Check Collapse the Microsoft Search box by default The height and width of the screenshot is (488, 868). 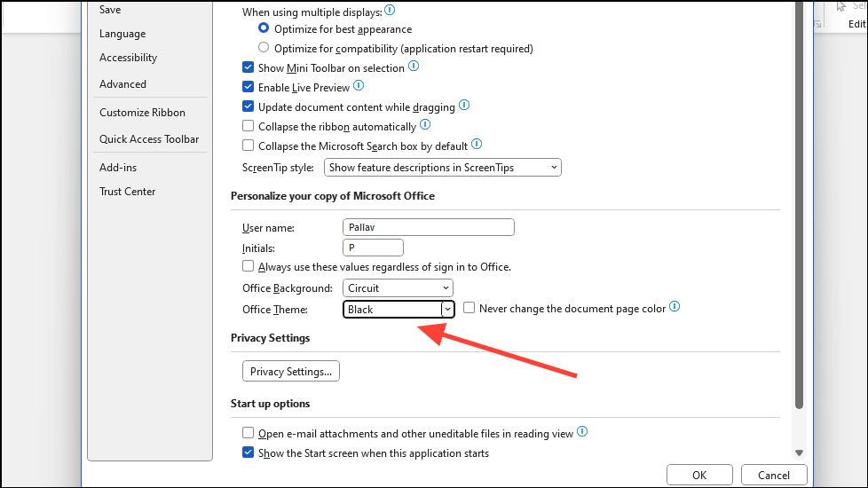[248, 146]
